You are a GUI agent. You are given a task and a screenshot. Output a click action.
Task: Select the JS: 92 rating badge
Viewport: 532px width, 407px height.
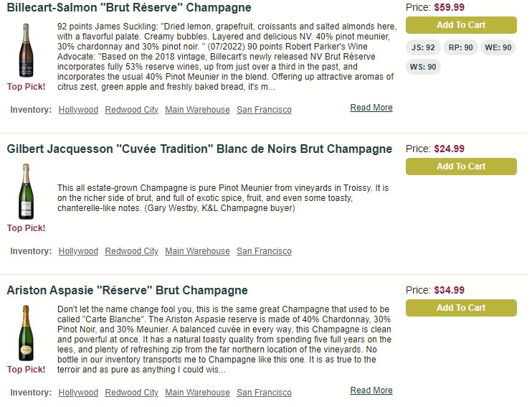[423, 47]
